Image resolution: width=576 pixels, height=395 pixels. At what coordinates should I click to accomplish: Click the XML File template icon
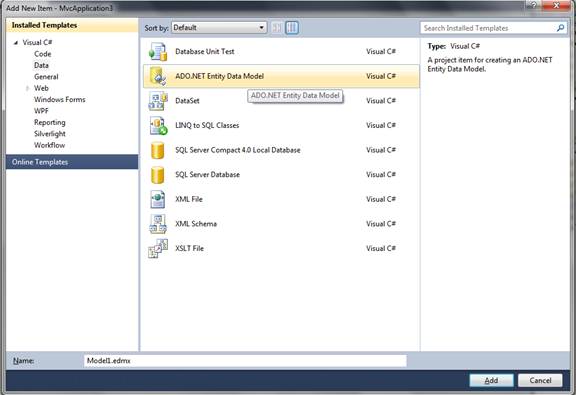click(158, 200)
